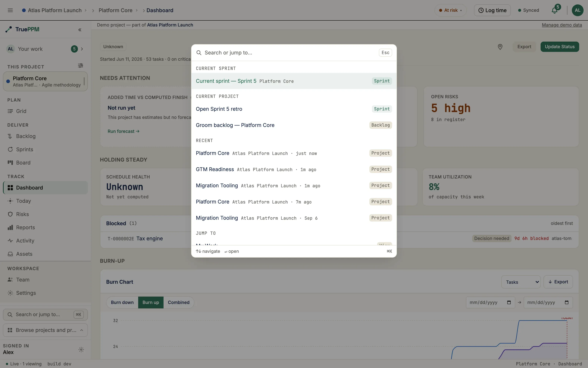588x368 pixels.
Task: Open the AL user avatar menu
Action: pos(578,10)
